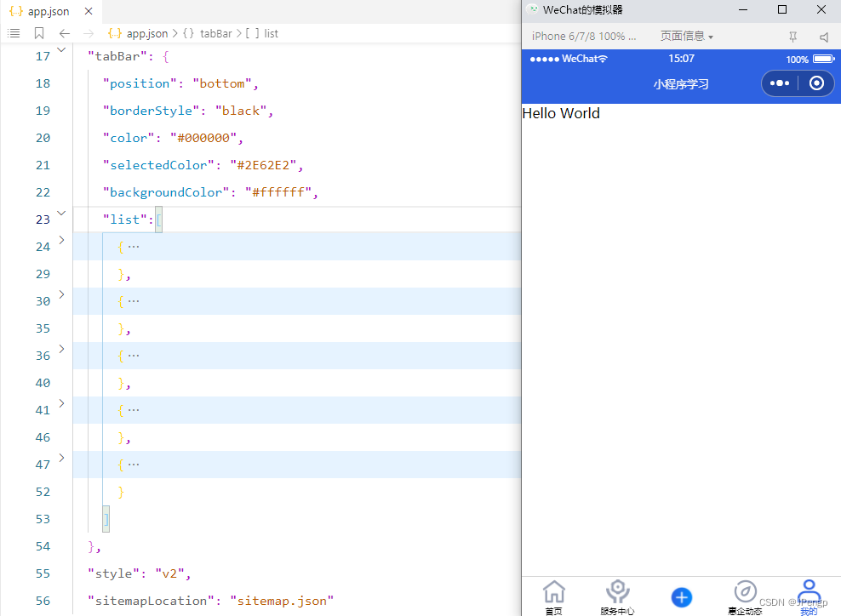Toggle the bookmark icon in editor toolbar
Image resolution: width=841 pixels, height=616 pixels.
(39, 33)
